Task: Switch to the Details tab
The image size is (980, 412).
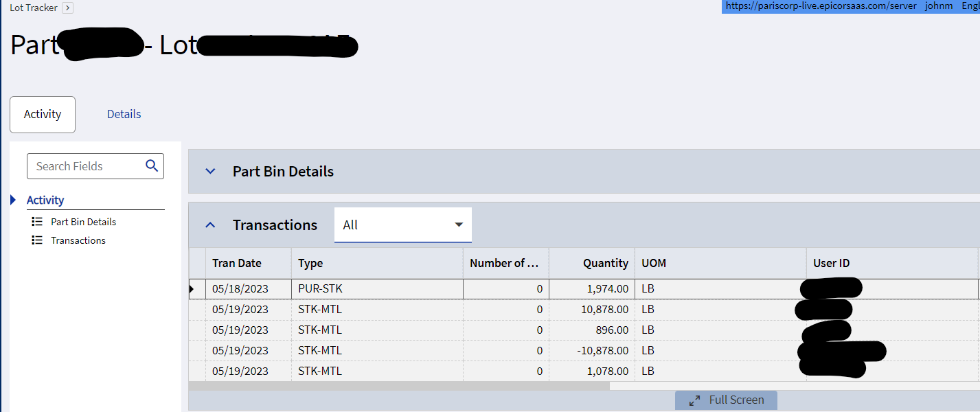Action: tap(124, 115)
